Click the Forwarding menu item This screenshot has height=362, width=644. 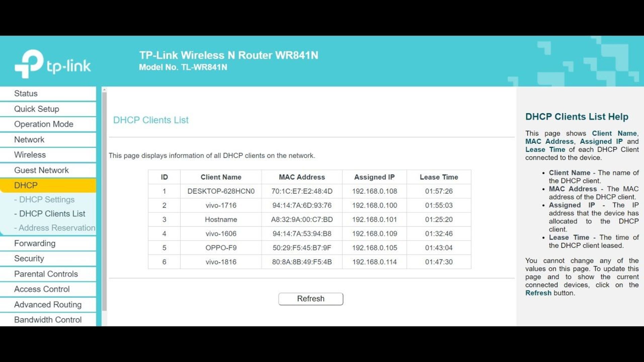point(35,243)
